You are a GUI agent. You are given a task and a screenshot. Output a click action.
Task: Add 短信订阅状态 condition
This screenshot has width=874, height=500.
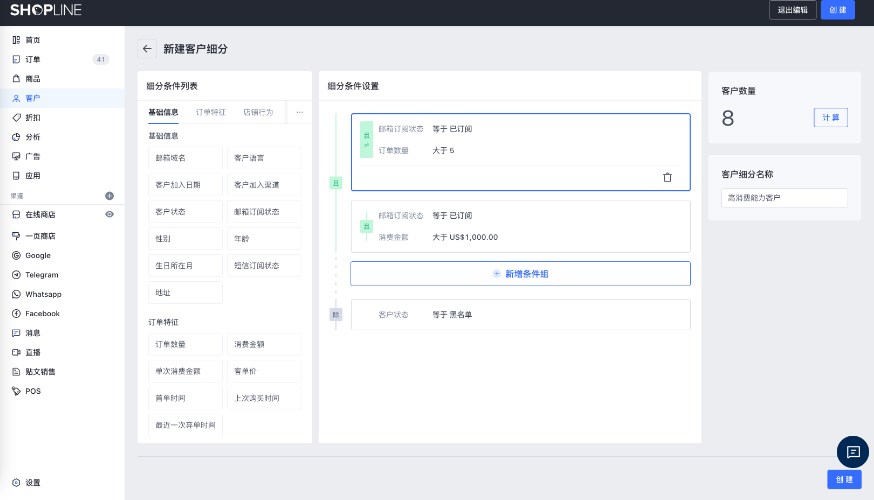coord(264,266)
